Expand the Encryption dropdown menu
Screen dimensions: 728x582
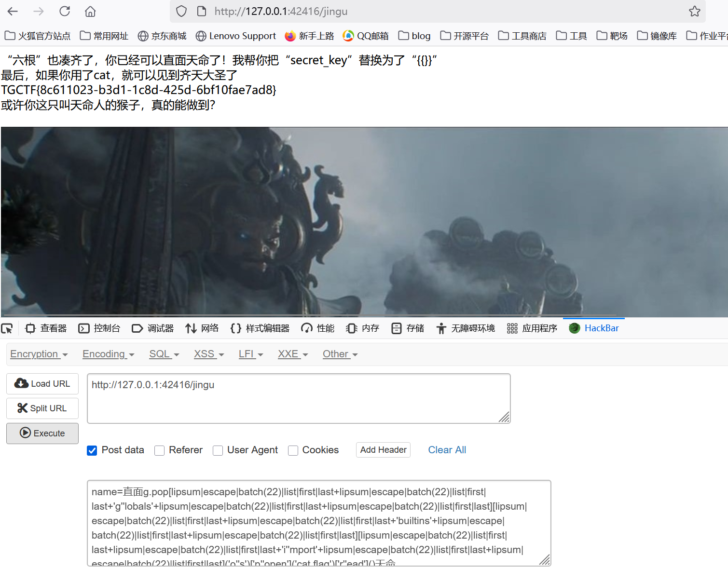[39, 354]
